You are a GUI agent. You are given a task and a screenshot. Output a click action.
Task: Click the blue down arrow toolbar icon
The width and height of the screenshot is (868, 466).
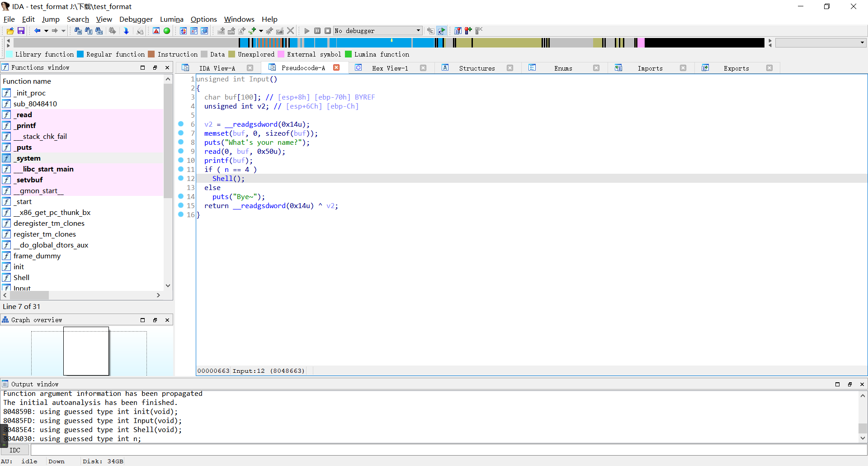[126, 31]
